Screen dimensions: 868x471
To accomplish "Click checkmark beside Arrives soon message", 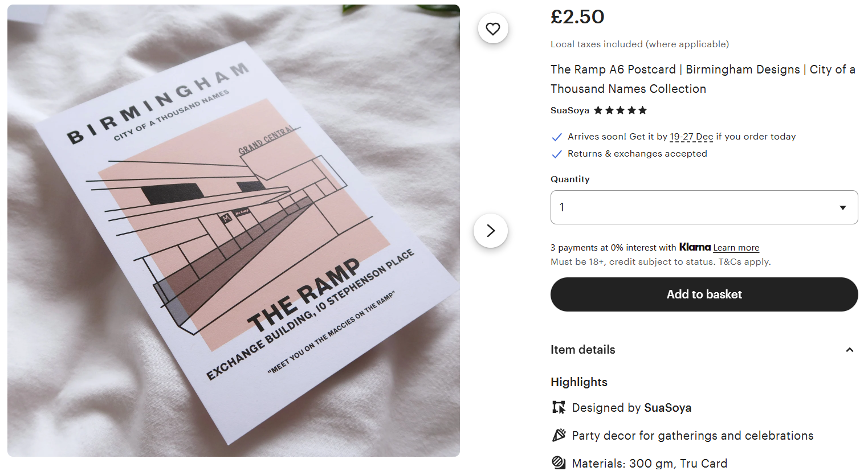I will click(x=557, y=137).
